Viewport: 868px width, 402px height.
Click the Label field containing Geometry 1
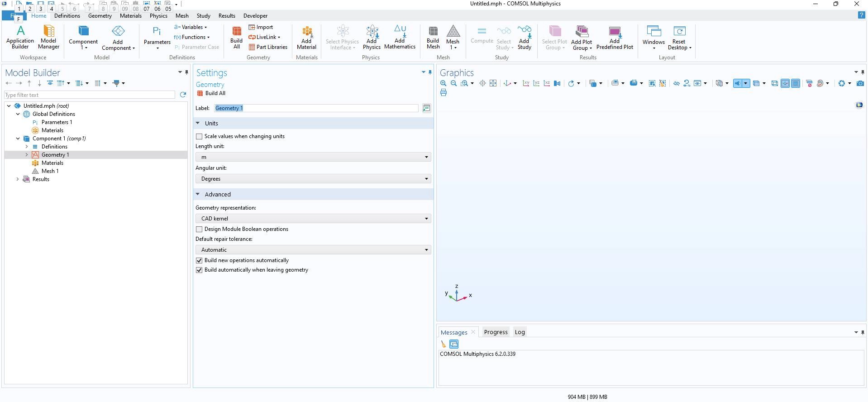coord(316,108)
